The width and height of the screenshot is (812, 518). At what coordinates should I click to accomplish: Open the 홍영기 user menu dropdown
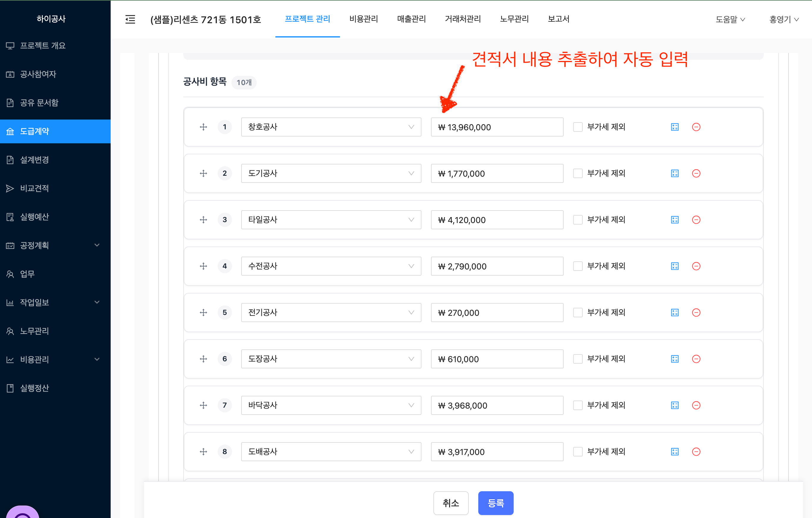click(784, 20)
